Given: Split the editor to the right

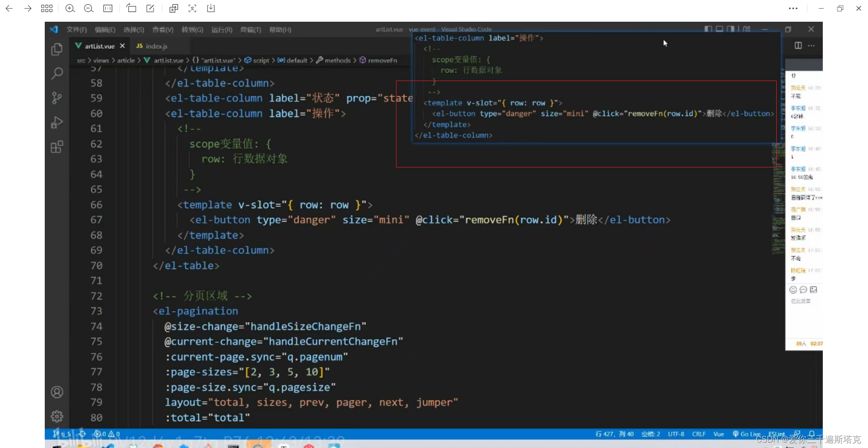Looking at the screenshot, I should click(x=798, y=45).
